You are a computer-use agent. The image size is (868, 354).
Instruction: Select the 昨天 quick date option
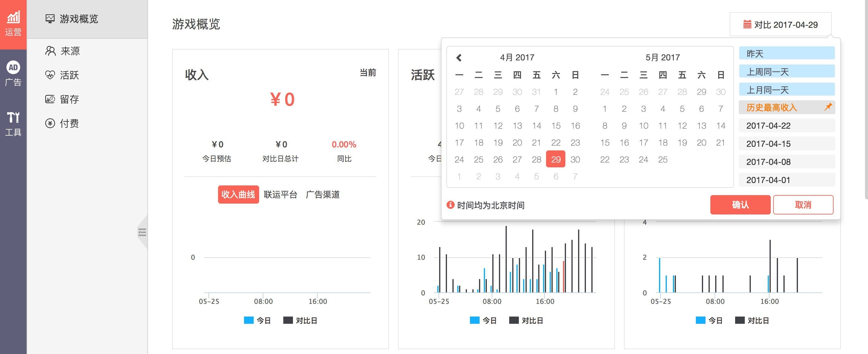pos(786,53)
